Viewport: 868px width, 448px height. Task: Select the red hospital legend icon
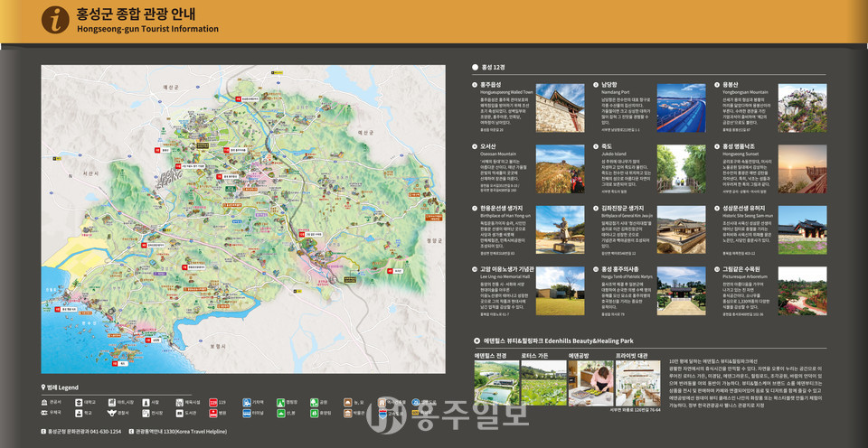click(x=212, y=413)
